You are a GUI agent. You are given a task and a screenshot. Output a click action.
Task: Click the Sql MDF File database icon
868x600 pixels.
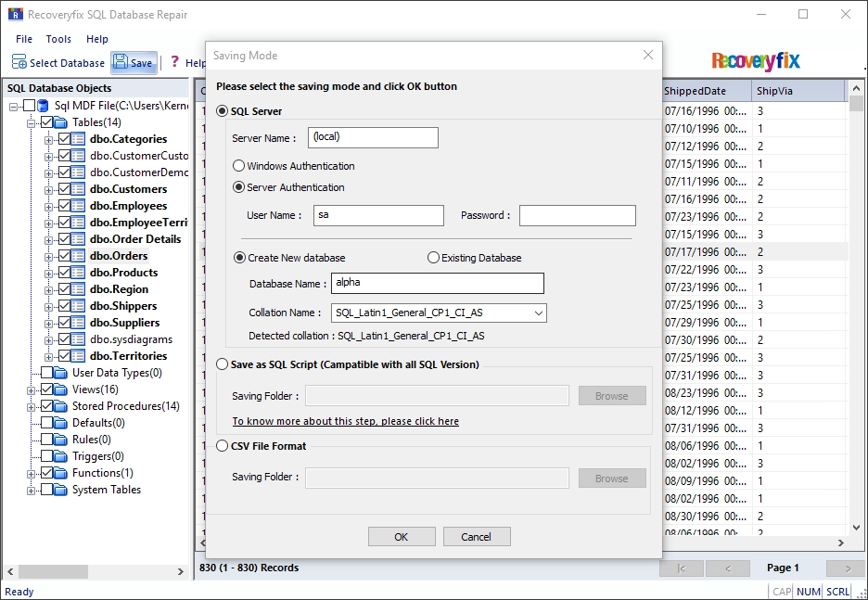[44, 105]
